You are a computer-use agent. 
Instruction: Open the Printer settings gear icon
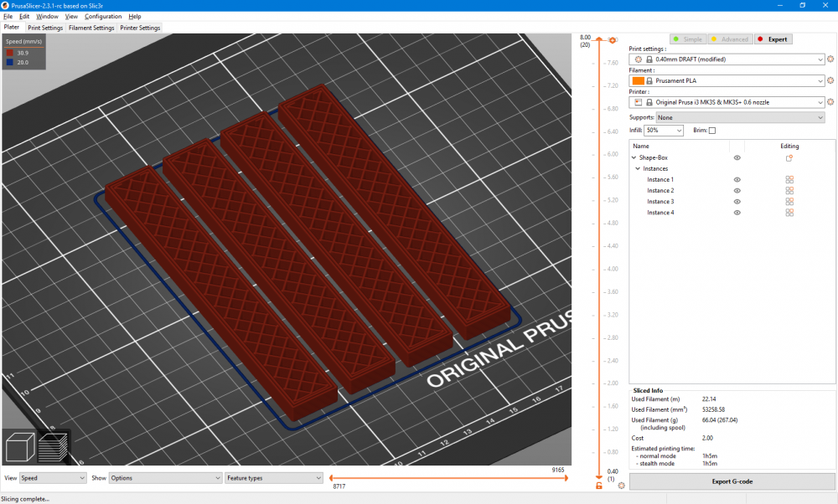[x=830, y=102]
